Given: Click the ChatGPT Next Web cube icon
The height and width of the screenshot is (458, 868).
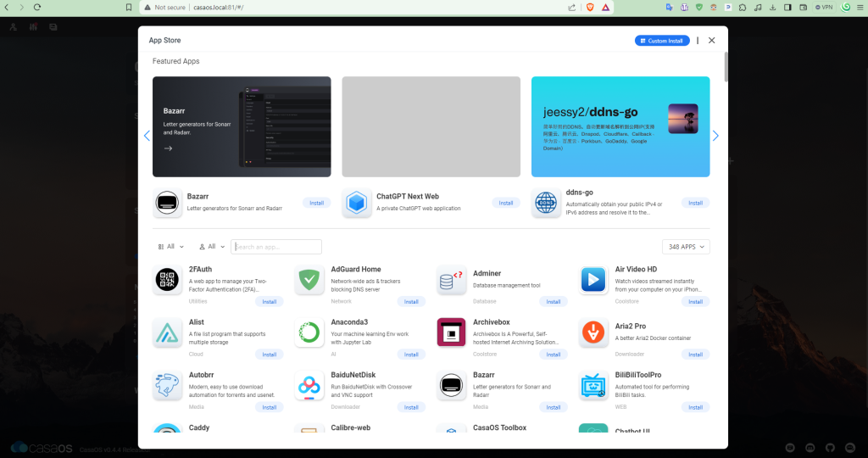Looking at the screenshot, I should point(357,203).
